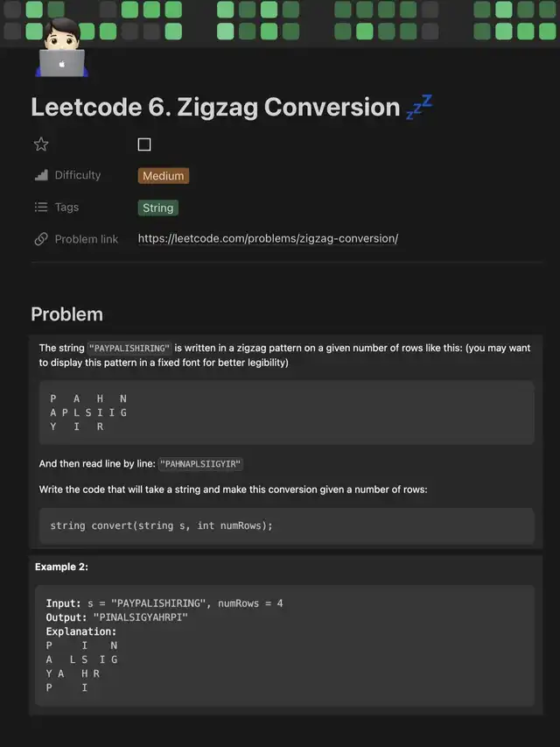Click the technologist emoji page icon
The width and height of the screenshot is (560, 747).
click(61, 48)
